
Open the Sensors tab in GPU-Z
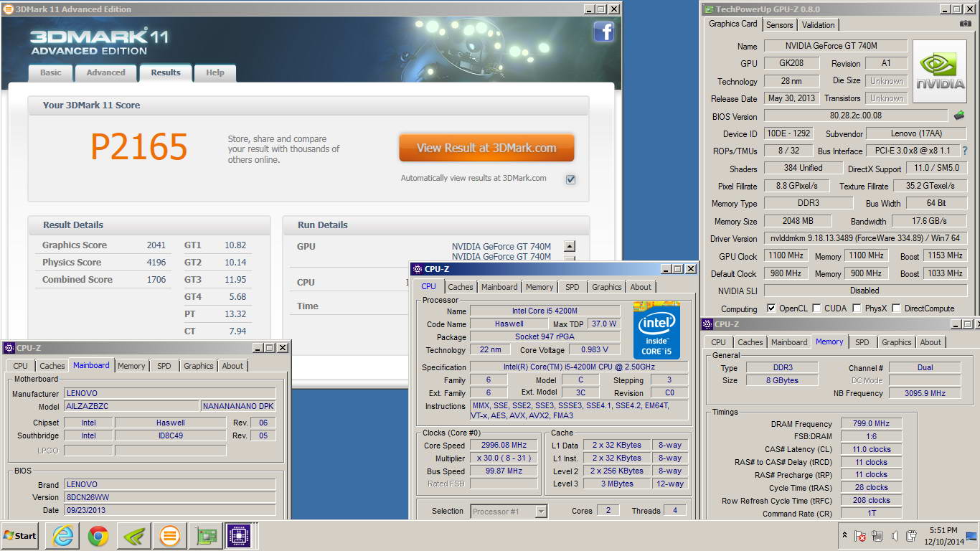(780, 24)
